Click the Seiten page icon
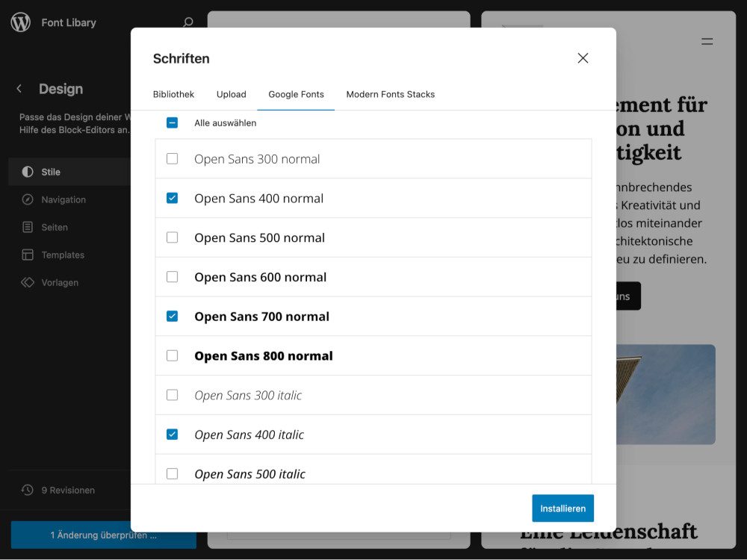747x560 pixels. coord(28,227)
